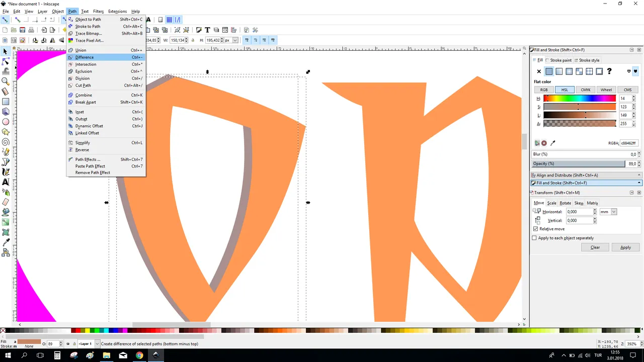Image resolution: width=644 pixels, height=362 pixels.
Task: Switch to CMYK color mode button
Action: point(586,89)
